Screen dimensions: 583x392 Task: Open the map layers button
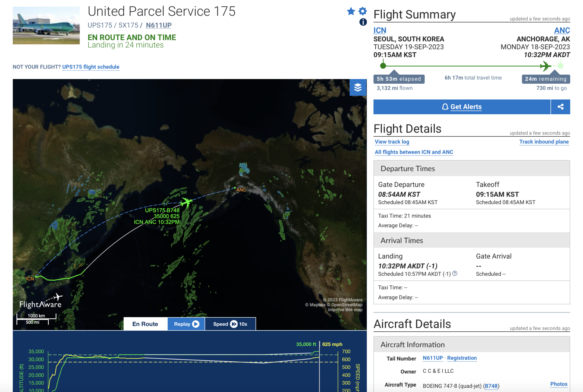pyautogui.click(x=358, y=87)
